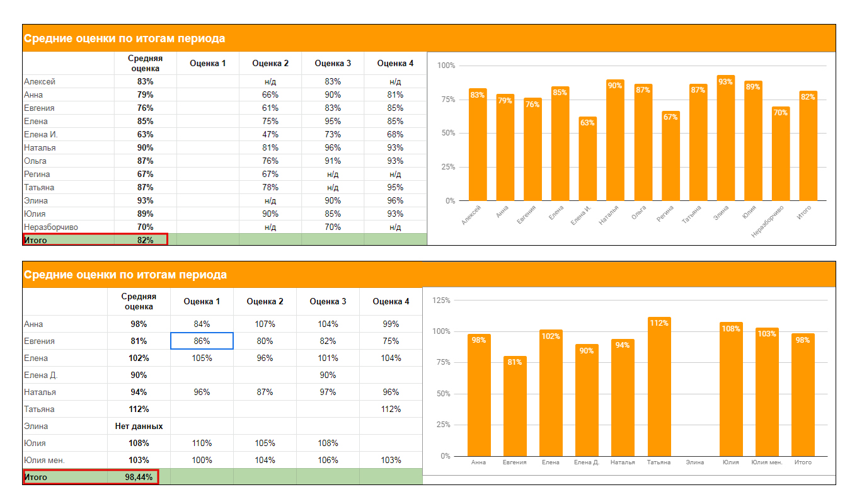The image size is (857, 504).
Task: Click the "98,44%" total cell
Action: [139, 477]
